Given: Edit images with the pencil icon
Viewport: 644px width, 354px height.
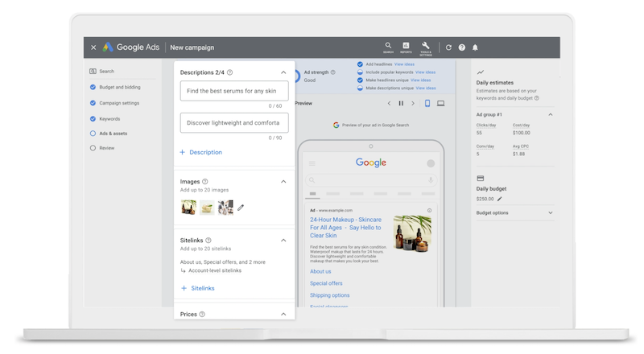Looking at the screenshot, I should coord(241,208).
